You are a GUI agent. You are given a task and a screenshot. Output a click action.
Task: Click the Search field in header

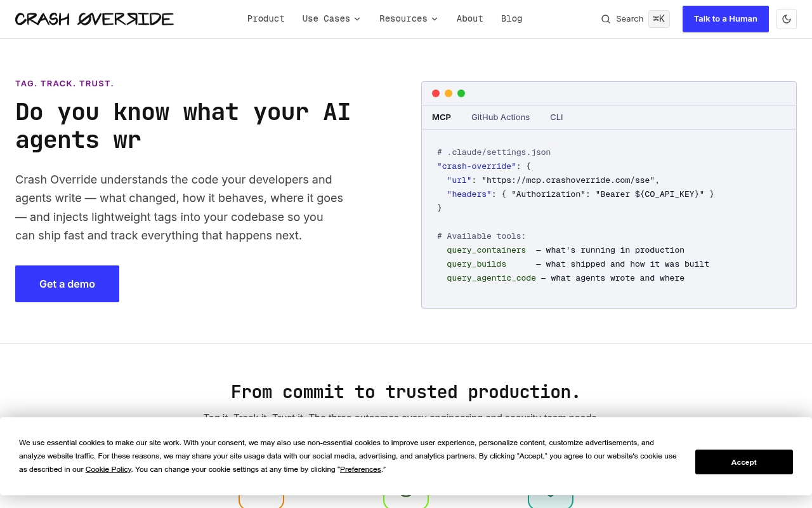click(x=635, y=19)
